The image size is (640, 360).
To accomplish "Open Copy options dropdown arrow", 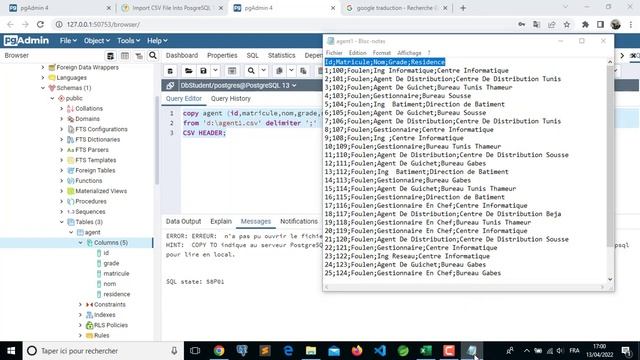I will [291, 71].
